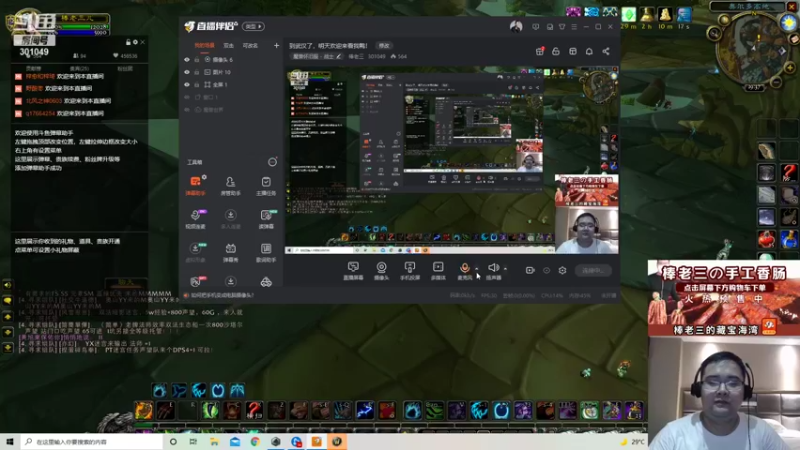
Task: Open the 房管助手 tool
Action: (x=230, y=186)
